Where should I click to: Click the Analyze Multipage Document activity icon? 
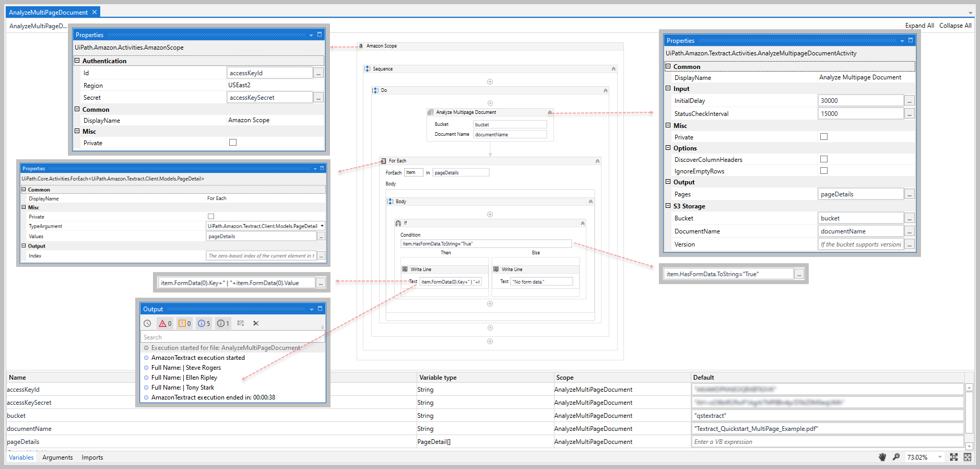(430, 112)
